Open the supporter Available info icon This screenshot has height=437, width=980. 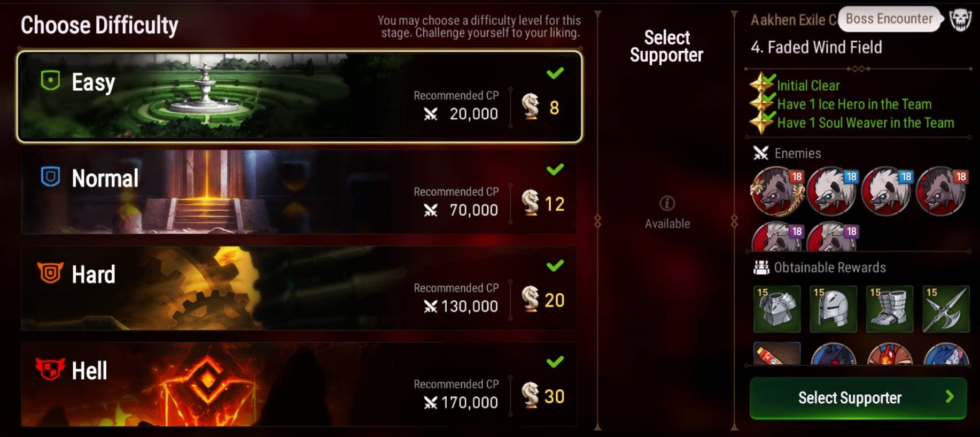click(667, 203)
